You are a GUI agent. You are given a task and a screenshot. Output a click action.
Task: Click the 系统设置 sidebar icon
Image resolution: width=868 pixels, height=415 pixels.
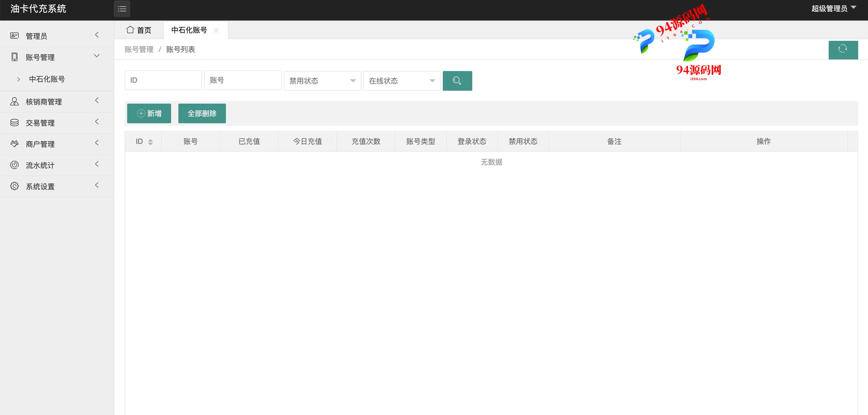click(14, 186)
